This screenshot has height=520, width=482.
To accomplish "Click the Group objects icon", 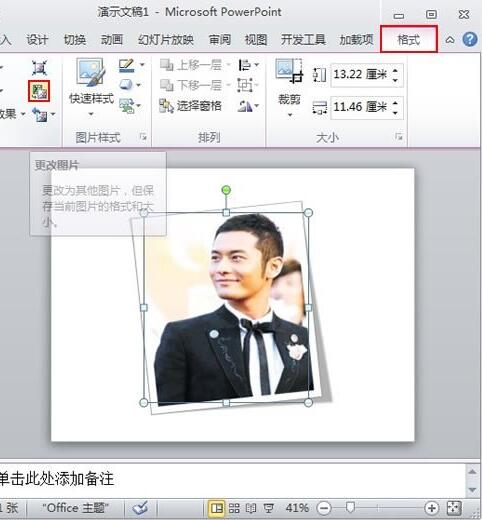I will [245, 85].
